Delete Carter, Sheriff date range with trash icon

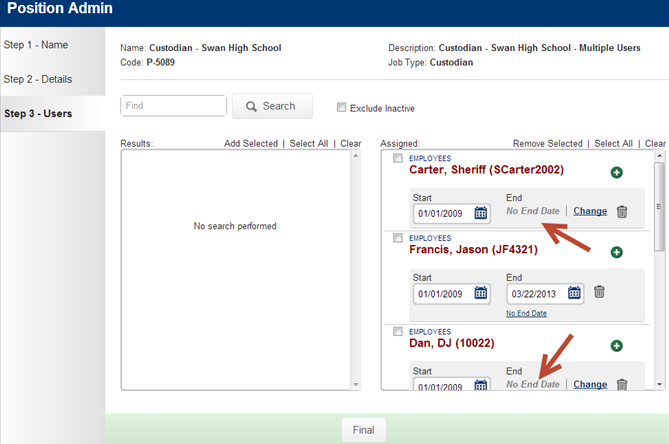tap(622, 212)
